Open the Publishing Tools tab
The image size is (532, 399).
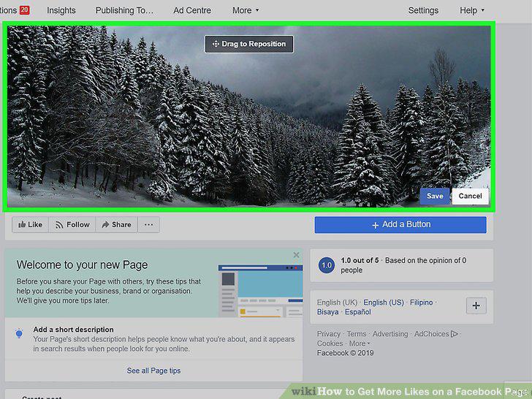point(124,10)
